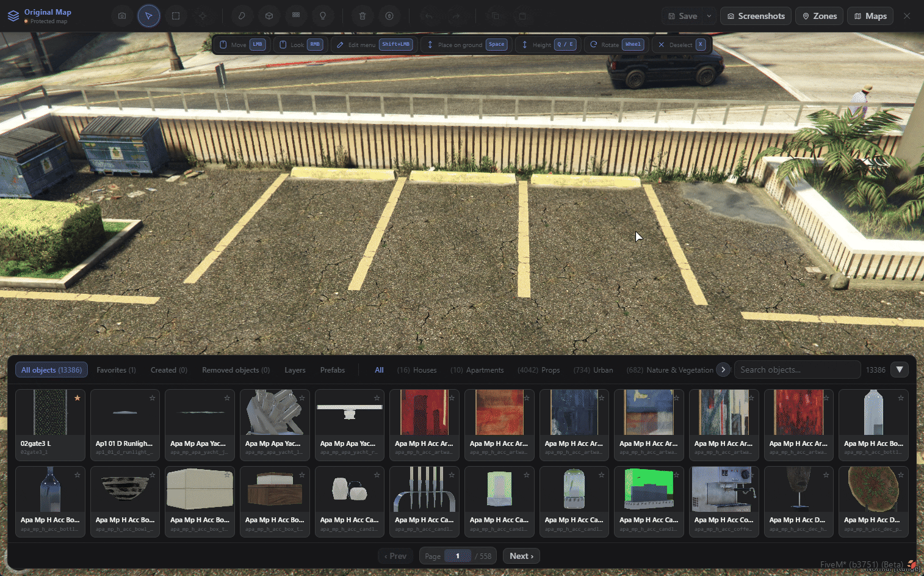The image size is (924, 576).
Task: Select the All category filter
Action: [x=379, y=370]
